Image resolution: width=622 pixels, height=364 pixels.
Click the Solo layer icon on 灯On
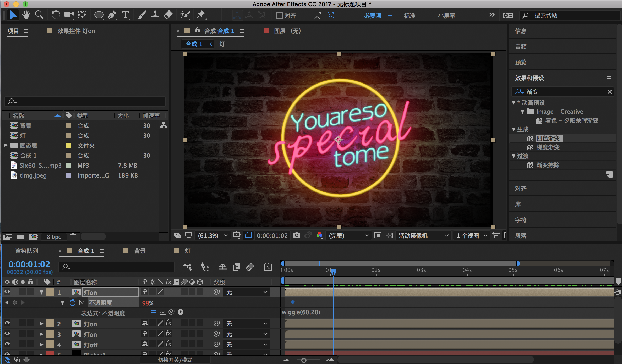pos(20,293)
